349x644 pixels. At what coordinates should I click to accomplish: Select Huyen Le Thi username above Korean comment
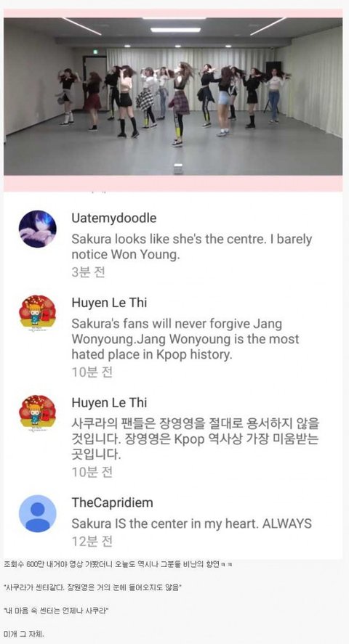pyautogui.click(x=109, y=402)
